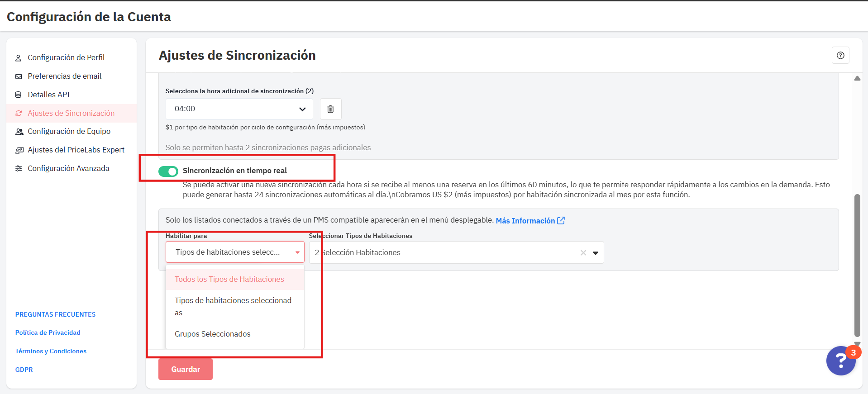Viewport: 868px width, 394px height.
Task: Disable Sincronización en tiempo real toggle
Action: (168, 171)
